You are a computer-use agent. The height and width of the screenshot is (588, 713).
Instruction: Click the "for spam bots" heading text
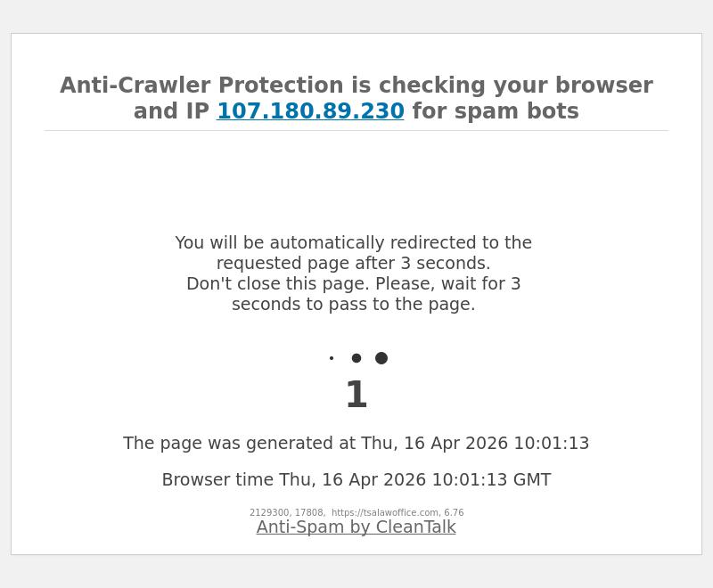tap(495, 111)
